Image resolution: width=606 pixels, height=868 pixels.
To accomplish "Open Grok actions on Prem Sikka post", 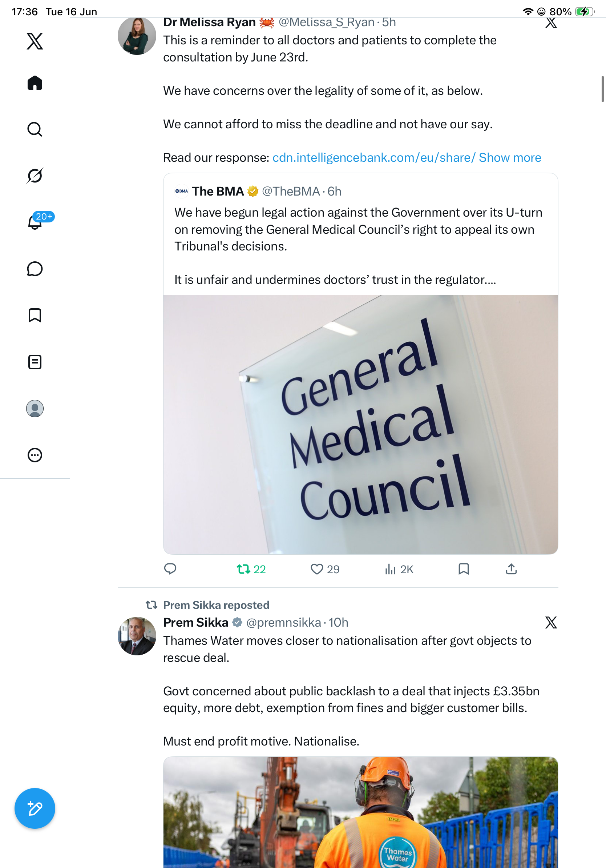I will pyautogui.click(x=551, y=622).
